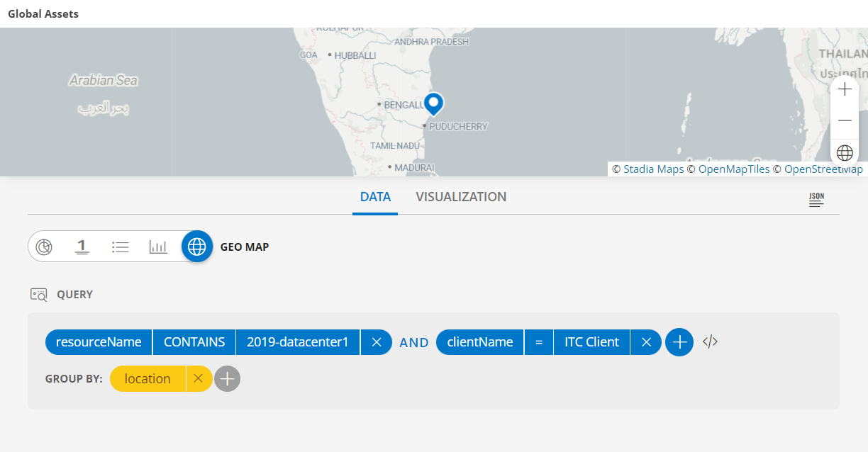Click the 2019-datacenter1 value chip
The height and width of the screenshot is (452, 868).
[298, 341]
